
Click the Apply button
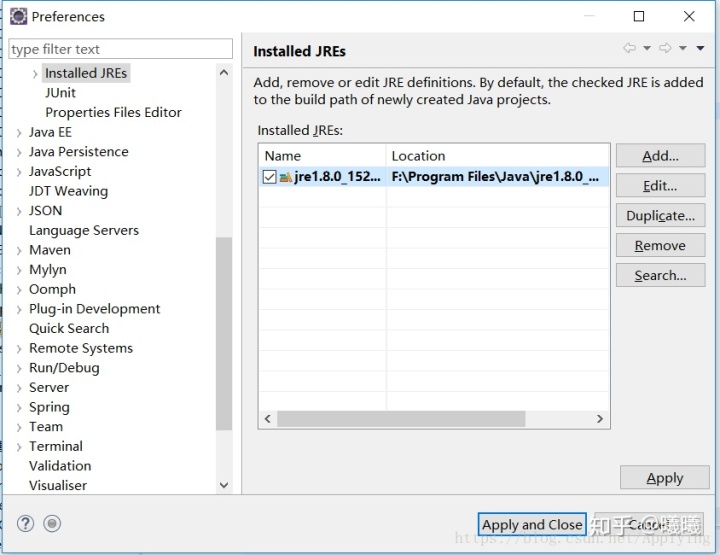pos(664,477)
